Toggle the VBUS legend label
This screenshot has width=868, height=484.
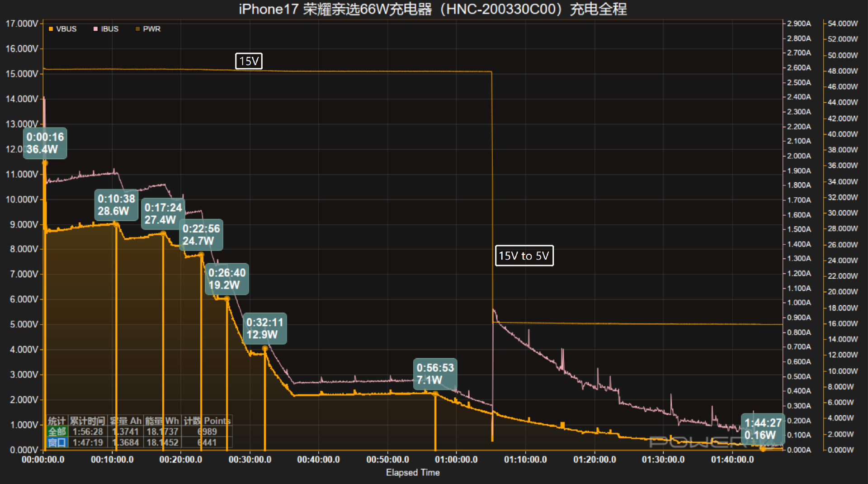pos(66,29)
